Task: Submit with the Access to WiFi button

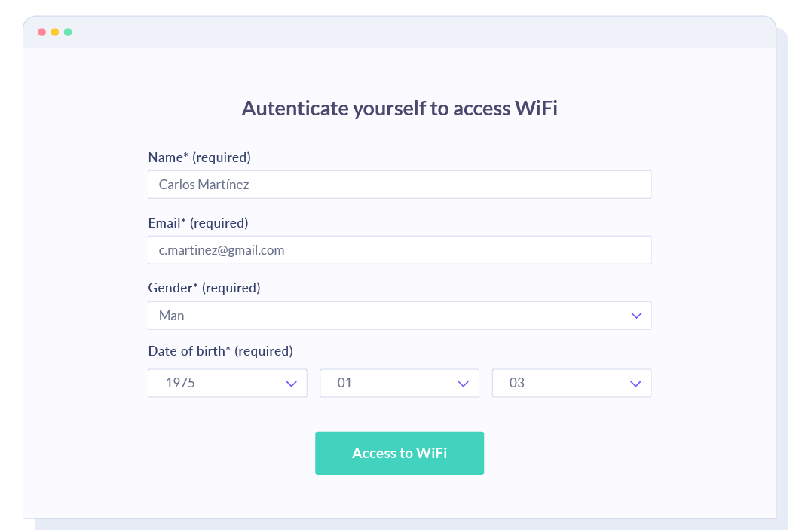Action: (399, 453)
